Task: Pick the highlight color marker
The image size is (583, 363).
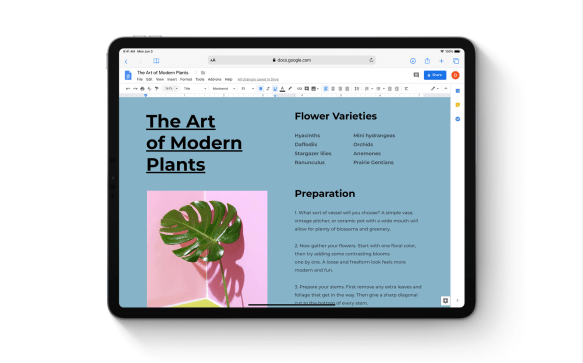Action: pos(290,89)
